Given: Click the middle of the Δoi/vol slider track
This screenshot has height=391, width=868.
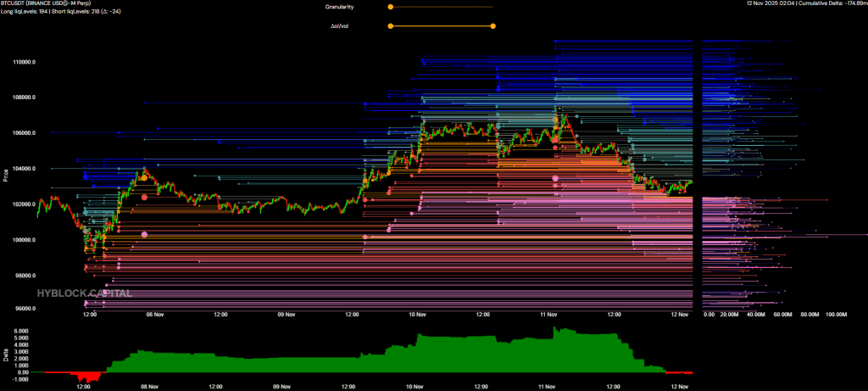Looking at the screenshot, I should (441, 25).
